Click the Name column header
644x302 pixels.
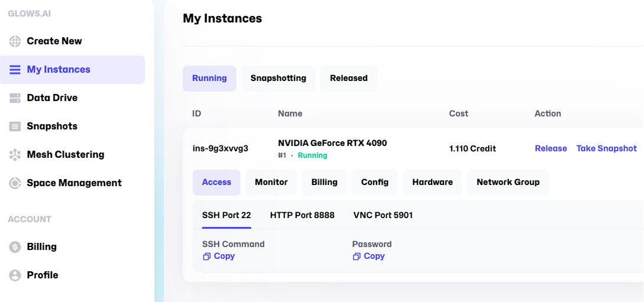[x=290, y=113]
